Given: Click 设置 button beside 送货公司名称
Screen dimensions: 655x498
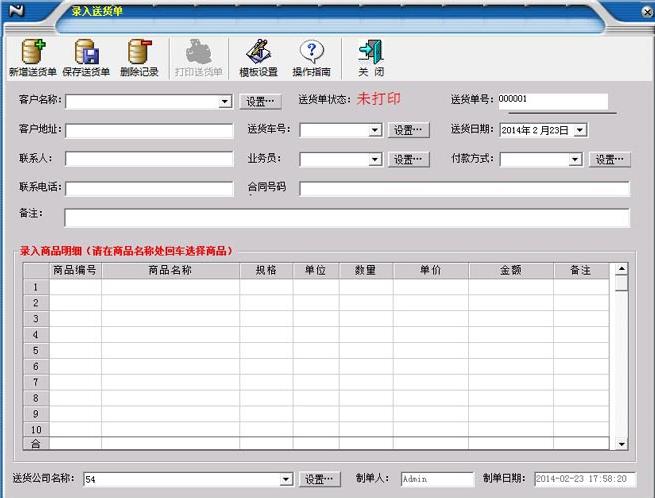Looking at the screenshot, I should click(x=322, y=479).
